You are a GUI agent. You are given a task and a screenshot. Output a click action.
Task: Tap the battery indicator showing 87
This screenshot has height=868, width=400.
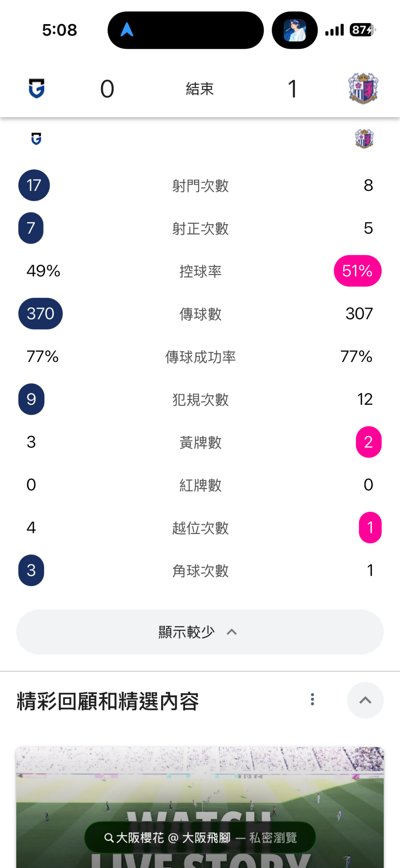point(362,30)
